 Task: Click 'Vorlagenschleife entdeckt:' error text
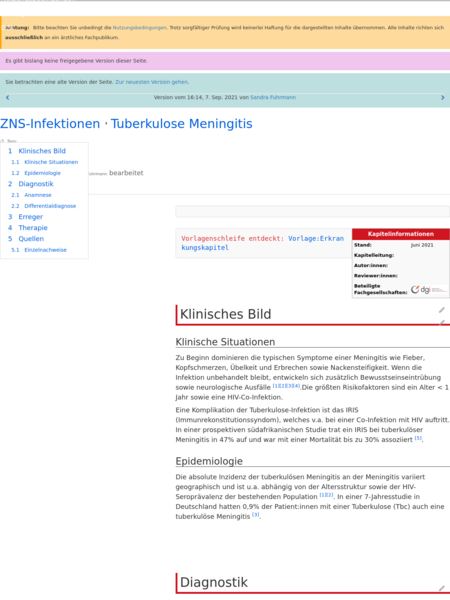(x=233, y=239)
